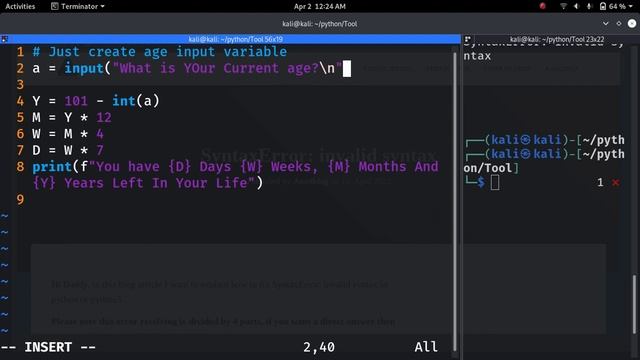Image resolution: width=640 pixels, height=360 pixels.
Task: Click the shell prompt '$' in right terminal
Action: coord(482,182)
